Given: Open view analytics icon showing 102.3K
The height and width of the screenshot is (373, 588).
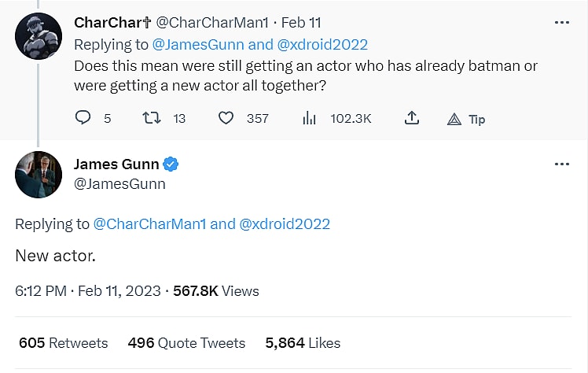Looking at the screenshot, I should tap(309, 118).
